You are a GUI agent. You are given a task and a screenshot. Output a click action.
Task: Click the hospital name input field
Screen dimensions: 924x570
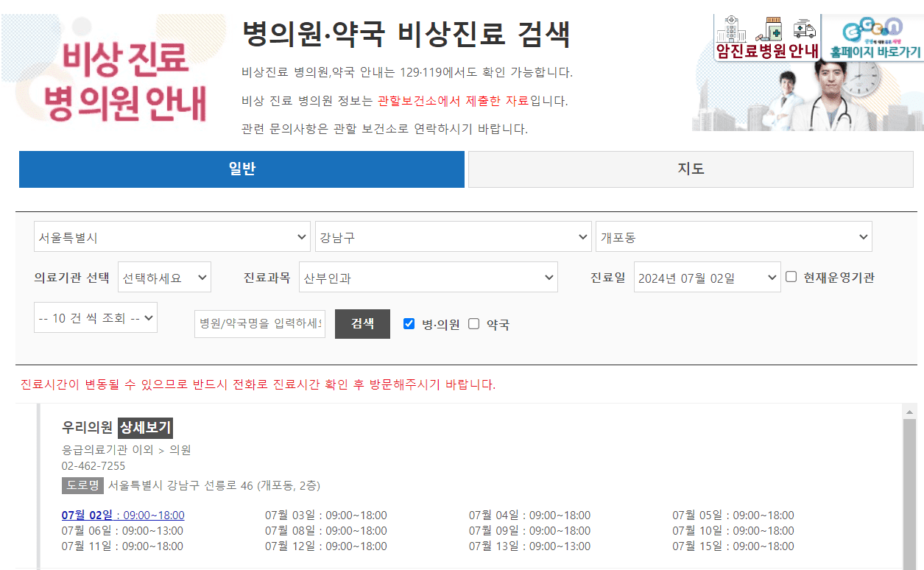[x=259, y=323]
